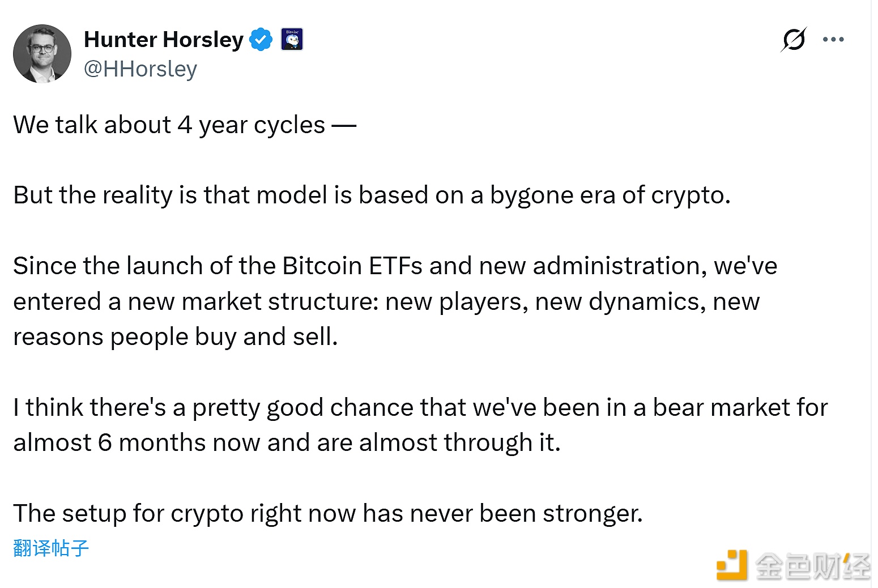Click the Grok slashed-circle icon

tap(794, 40)
